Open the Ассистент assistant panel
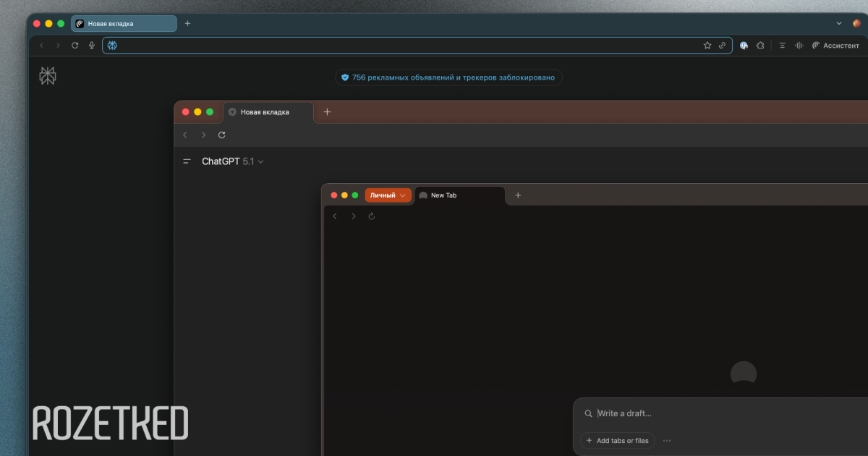The height and width of the screenshot is (456, 868). (x=835, y=46)
